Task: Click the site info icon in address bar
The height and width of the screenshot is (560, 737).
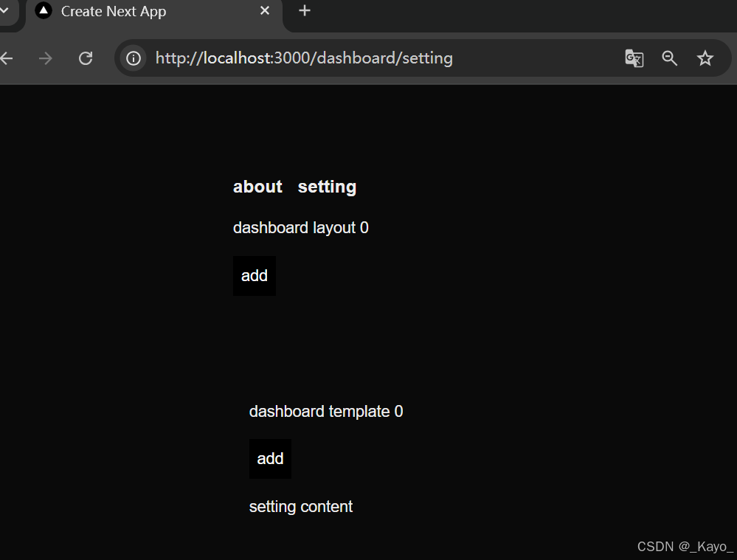Action: [x=133, y=58]
